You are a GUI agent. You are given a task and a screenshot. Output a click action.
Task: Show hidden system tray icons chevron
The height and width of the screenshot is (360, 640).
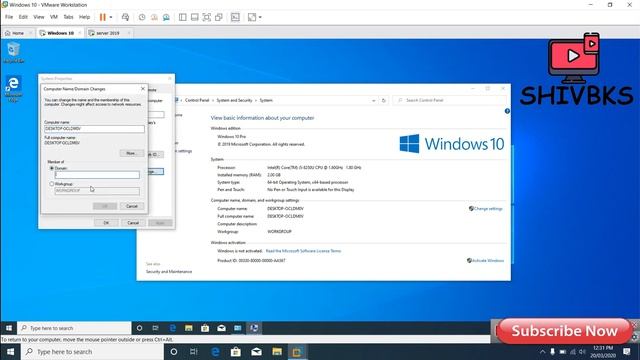542,352
